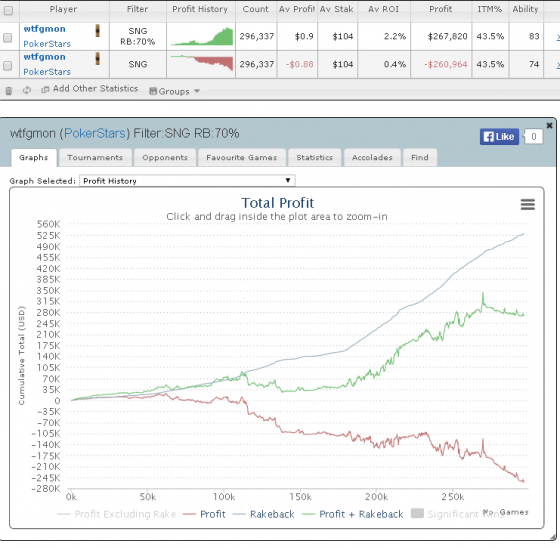Switch to the Statistics tab
This screenshot has width=560, height=547.
(315, 157)
